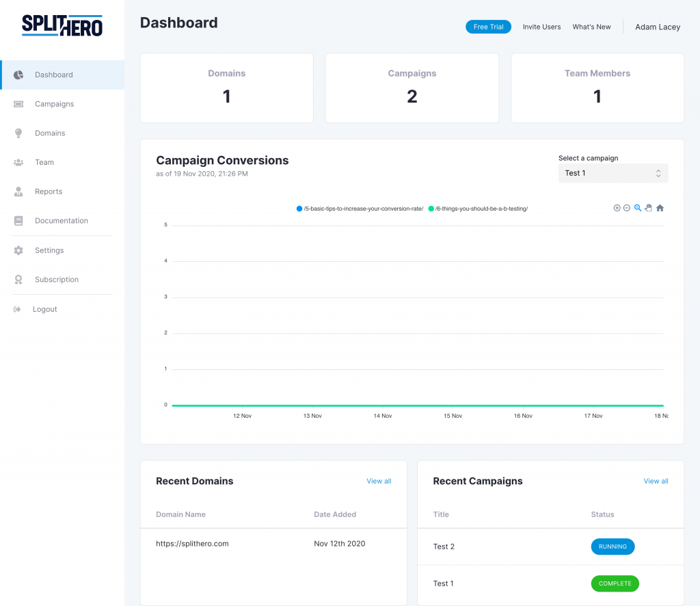Click the Dashboard pie chart icon

(18, 75)
